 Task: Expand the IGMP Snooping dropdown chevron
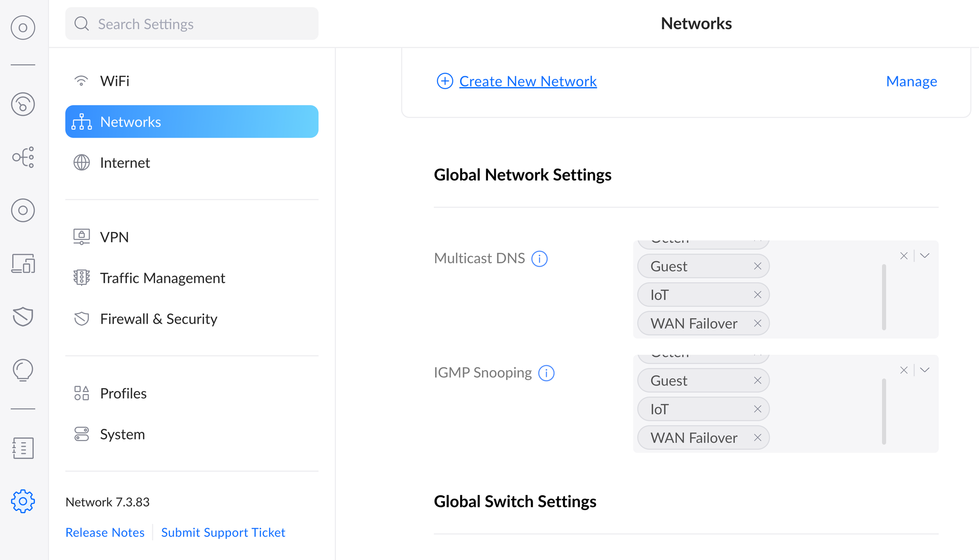925,370
